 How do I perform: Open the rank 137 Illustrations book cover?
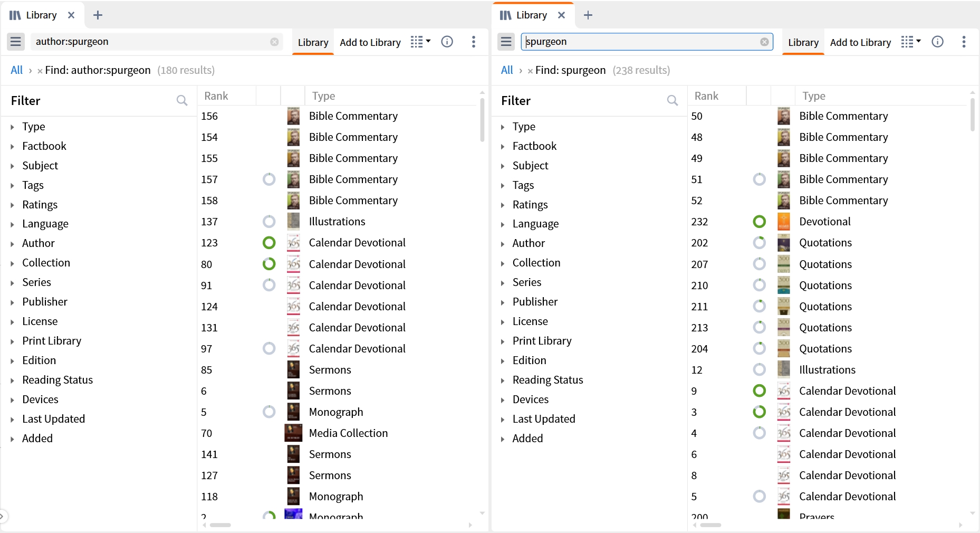293,222
